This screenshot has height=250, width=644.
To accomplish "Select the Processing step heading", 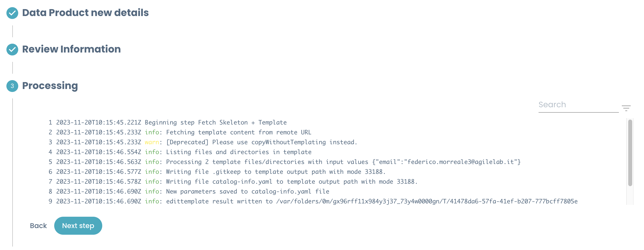I will [x=50, y=86].
